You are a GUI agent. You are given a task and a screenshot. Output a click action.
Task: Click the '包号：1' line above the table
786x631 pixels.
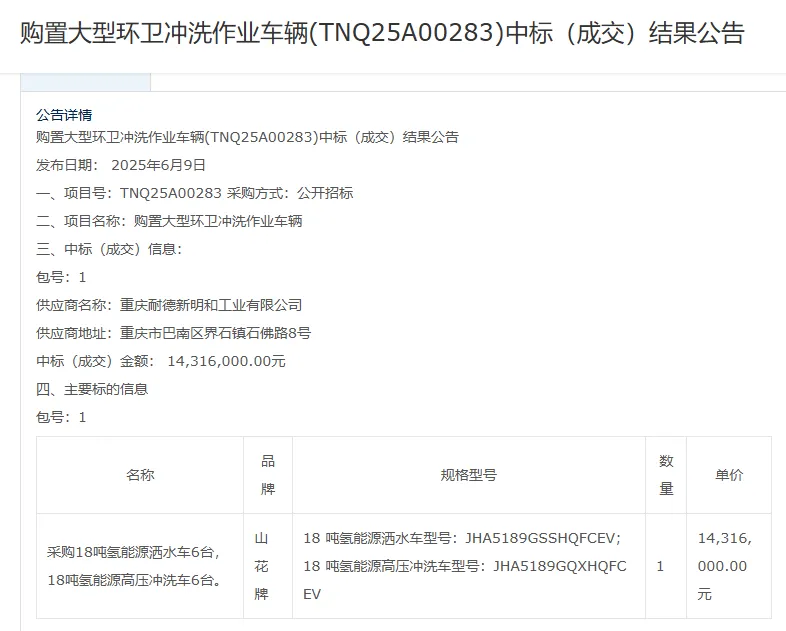coord(61,417)
